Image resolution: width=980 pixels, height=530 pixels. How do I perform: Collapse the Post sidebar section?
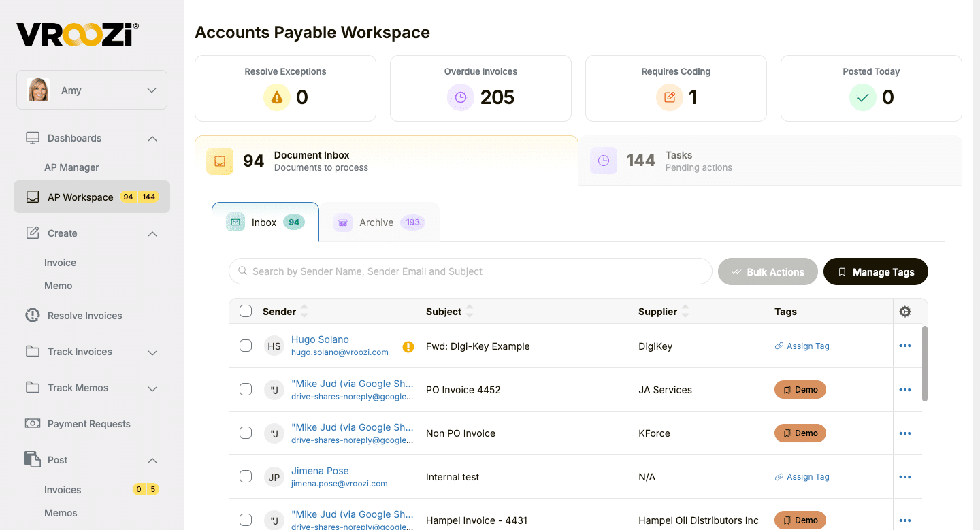pyautogui.click(x=152, y=460)
